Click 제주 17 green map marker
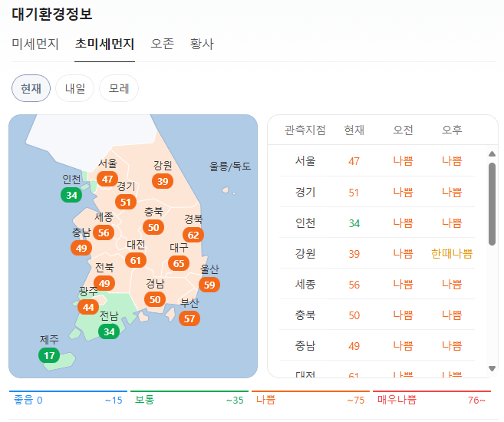The height and width of the screenshot is (422, 504). [49, 356]
